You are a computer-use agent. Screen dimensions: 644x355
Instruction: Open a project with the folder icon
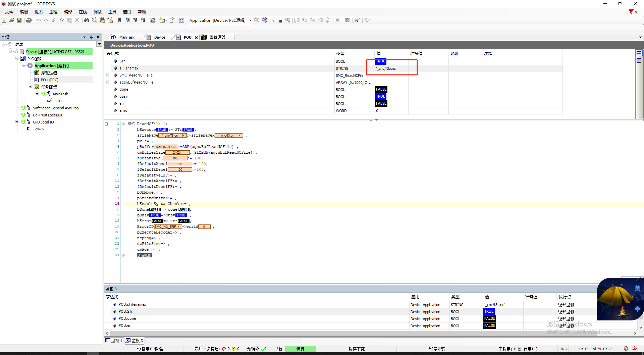coord(11,20)
